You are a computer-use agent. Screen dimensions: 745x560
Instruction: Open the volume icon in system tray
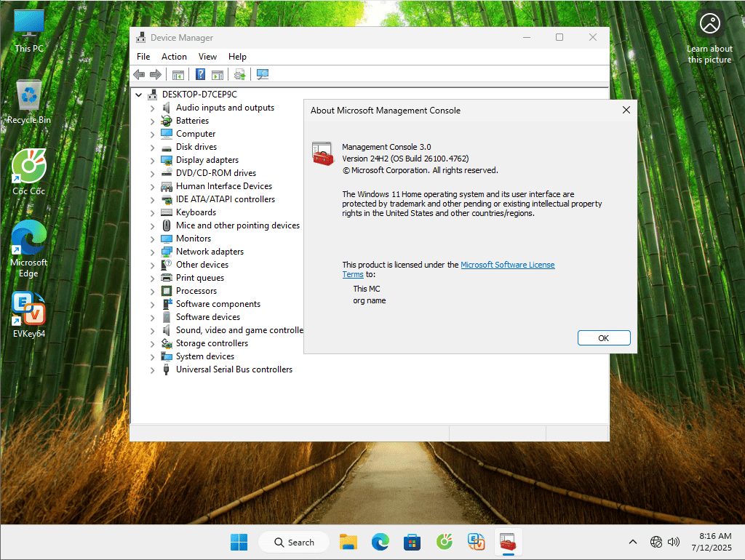click(674, 542)
